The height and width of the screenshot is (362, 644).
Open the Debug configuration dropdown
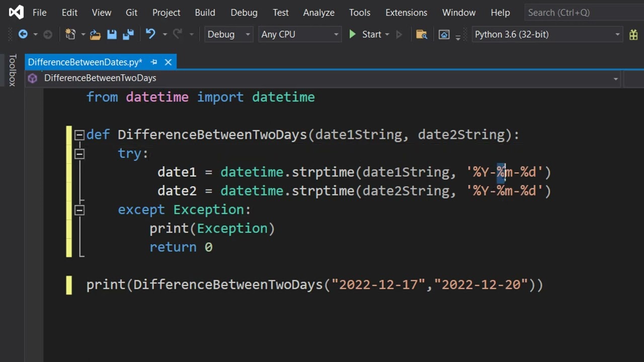click(x=228, y=34)
